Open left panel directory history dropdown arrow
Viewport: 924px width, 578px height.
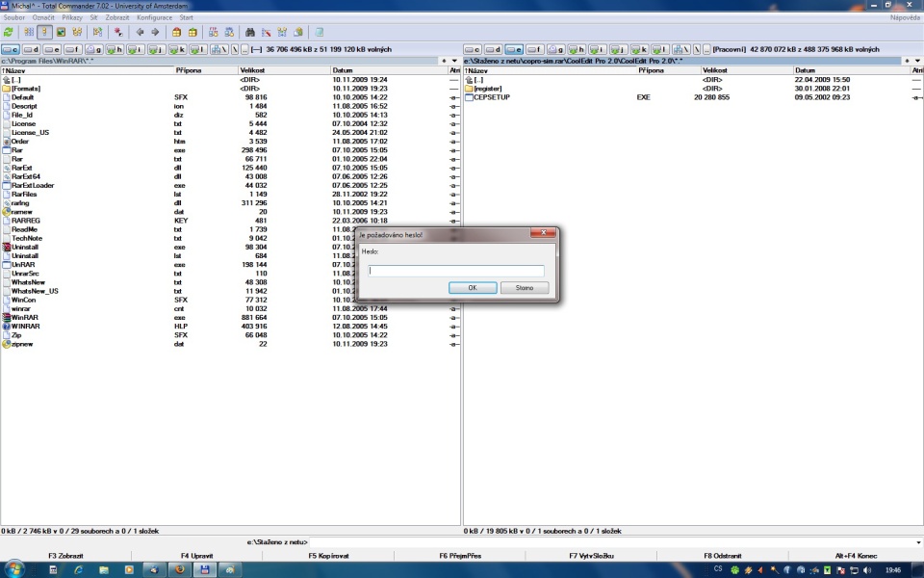point(454,61)
